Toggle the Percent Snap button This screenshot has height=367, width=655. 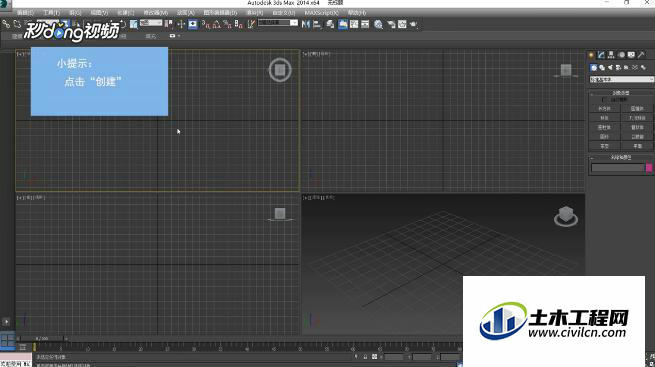click(228, 24)
